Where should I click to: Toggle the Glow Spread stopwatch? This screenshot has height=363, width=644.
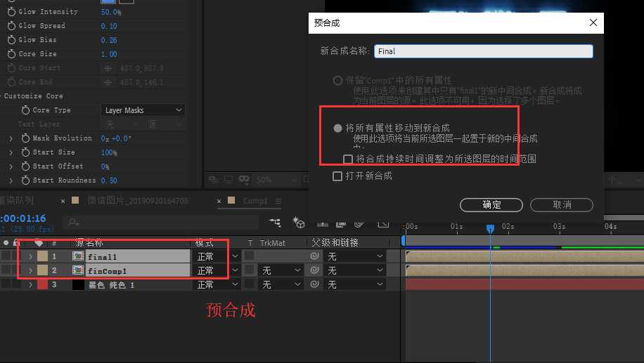tap(11, 26)
